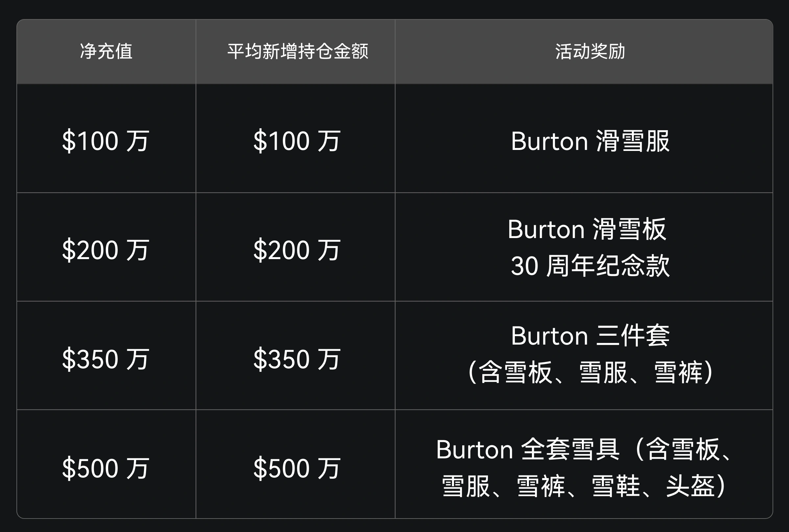This screenshot has width=789, height=532.
Task: Select the word 雪鞋 in the last row
Action: click(616, 486)
